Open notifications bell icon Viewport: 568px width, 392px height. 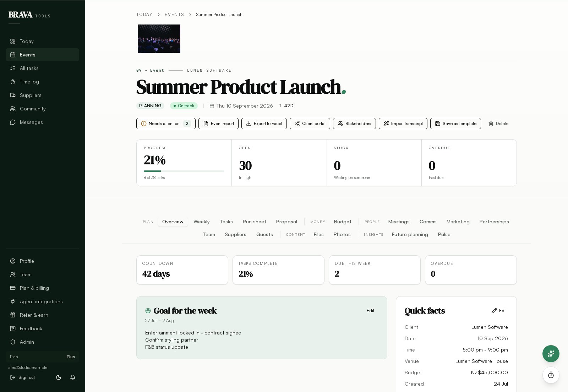73,377
